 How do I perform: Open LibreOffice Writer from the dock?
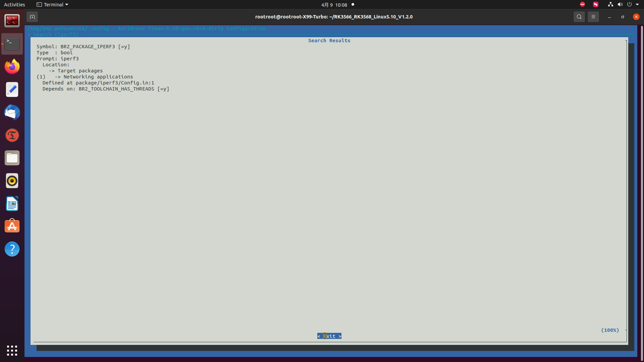pos(12,203)
